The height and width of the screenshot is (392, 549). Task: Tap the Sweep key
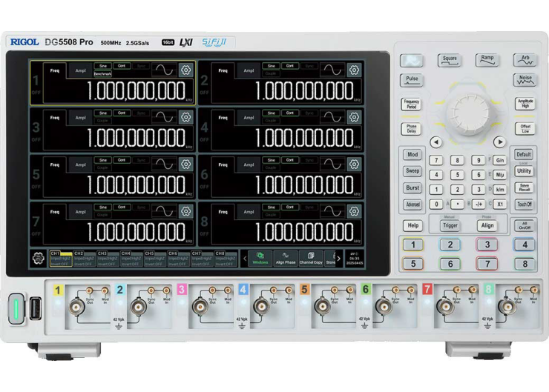point(412,171)
